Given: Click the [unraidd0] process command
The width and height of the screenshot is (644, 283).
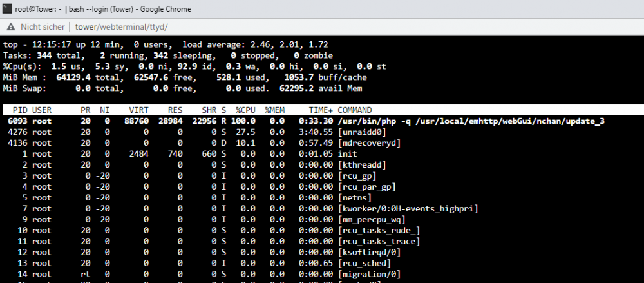Looking at the screenshot, I should coord(362,132).
